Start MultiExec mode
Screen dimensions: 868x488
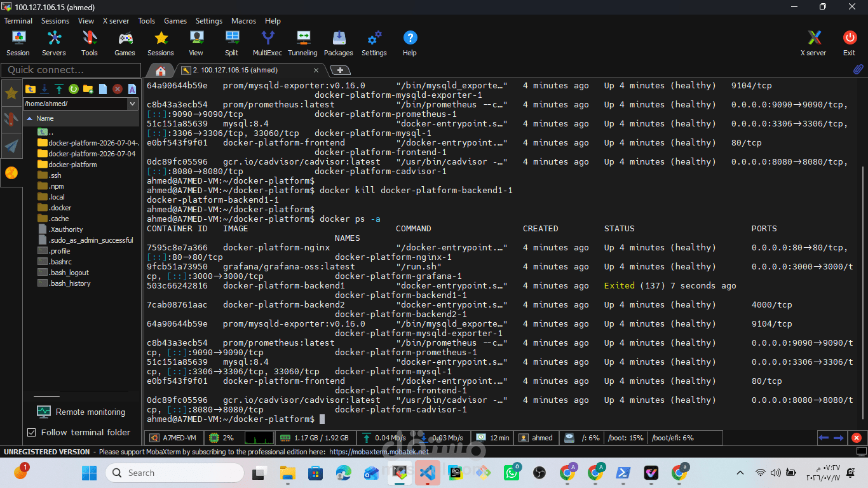click(x=267, y=43)
